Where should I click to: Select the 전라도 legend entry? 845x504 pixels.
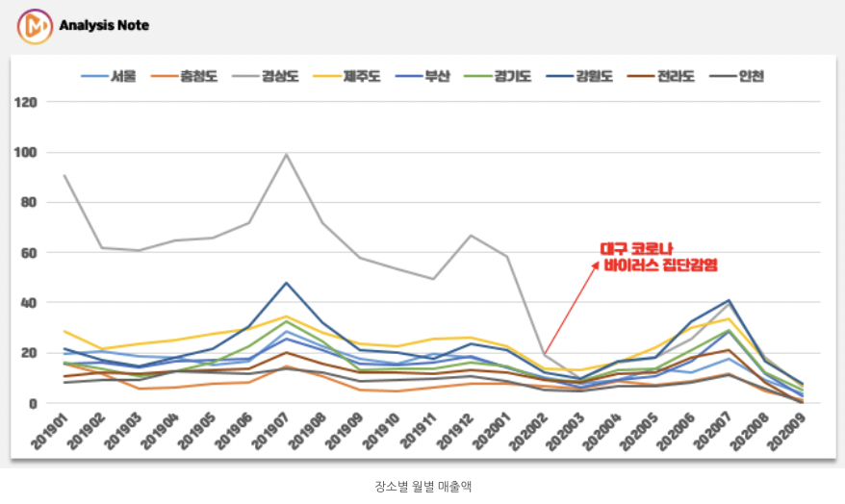coord(660,76)
